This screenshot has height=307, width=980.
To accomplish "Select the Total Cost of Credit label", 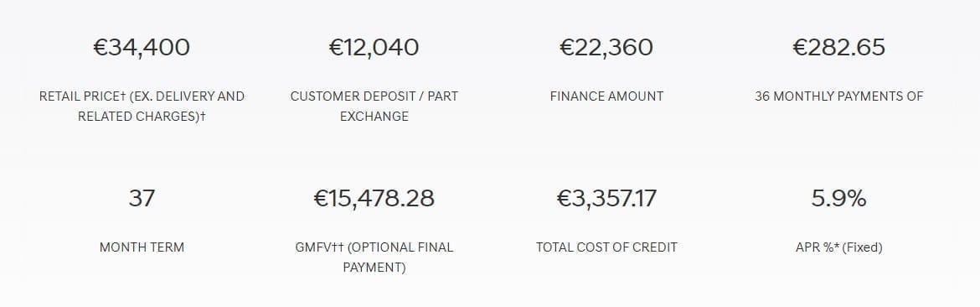I will (606, 247).
